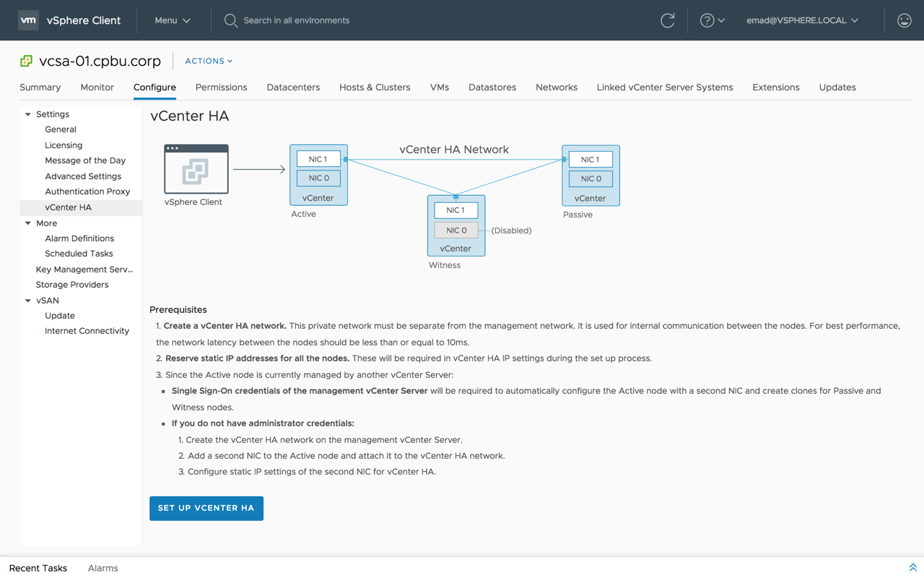Click the search magnifier icon

pyautogui.click(x=231, y=20)
